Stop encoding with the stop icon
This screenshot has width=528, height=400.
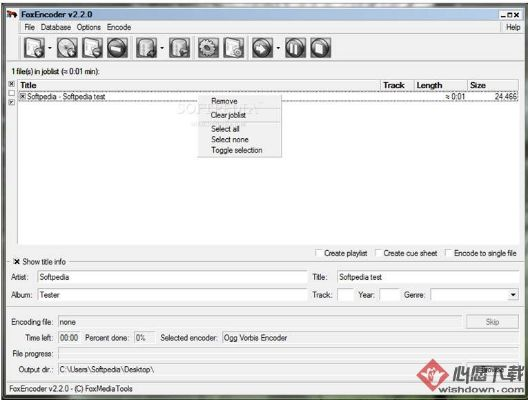321,48
